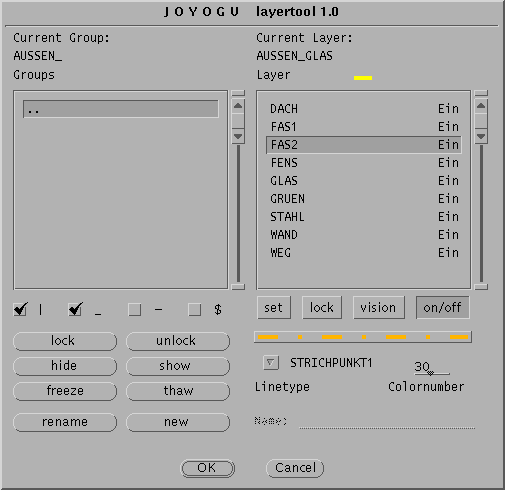Confirm with the OK button

pyautogui.click(x=207, y=468)
